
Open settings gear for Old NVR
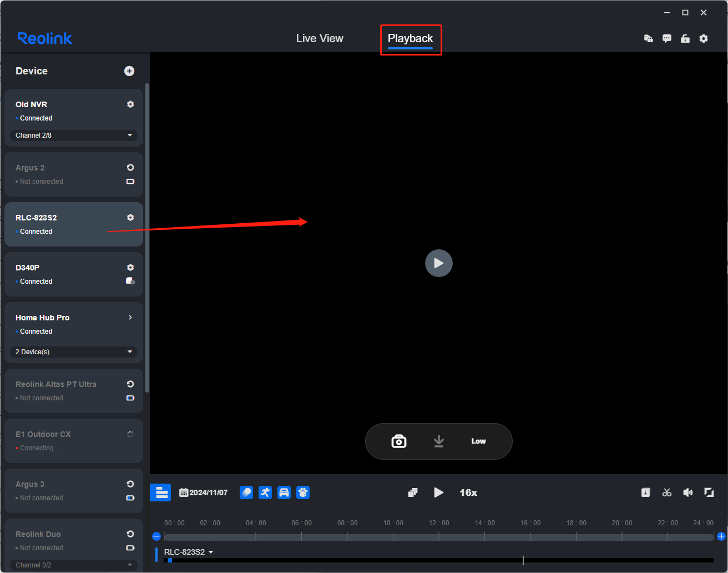click(130, 104)
